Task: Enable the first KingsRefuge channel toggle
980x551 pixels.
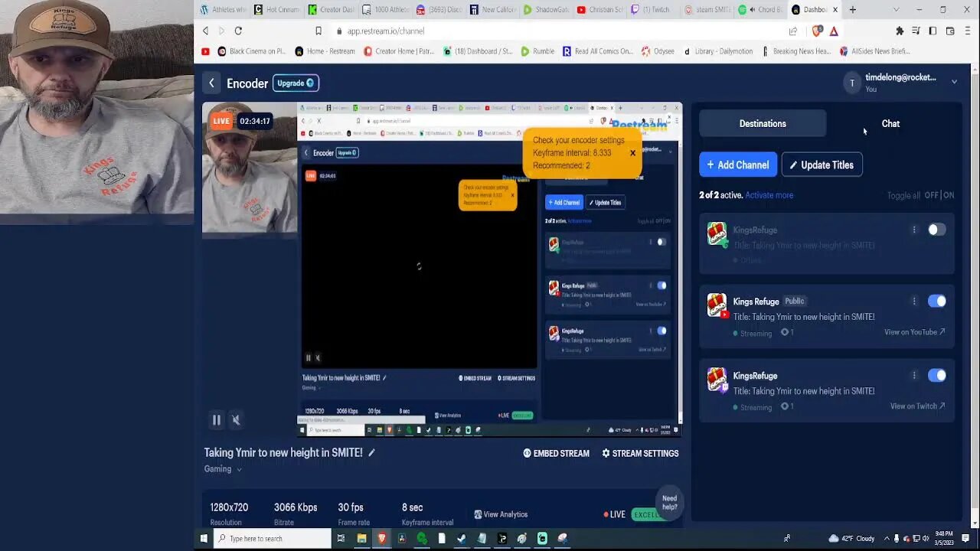Action: [936, 230]
